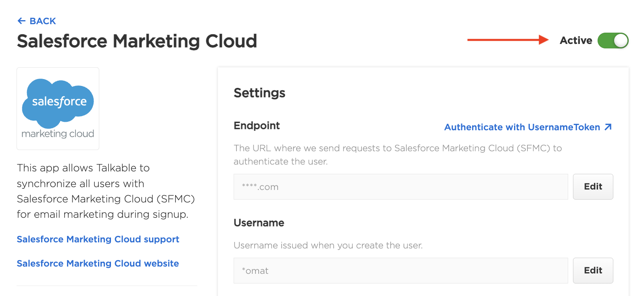
Task: Open the Authenticate with UsernameToken link
Action: [x=522, y=127]
